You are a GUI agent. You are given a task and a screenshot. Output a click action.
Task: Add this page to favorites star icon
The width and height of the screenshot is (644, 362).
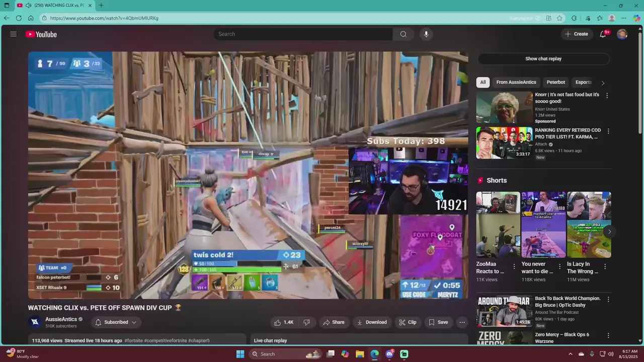pyautogui.click(x=559, y=18)
